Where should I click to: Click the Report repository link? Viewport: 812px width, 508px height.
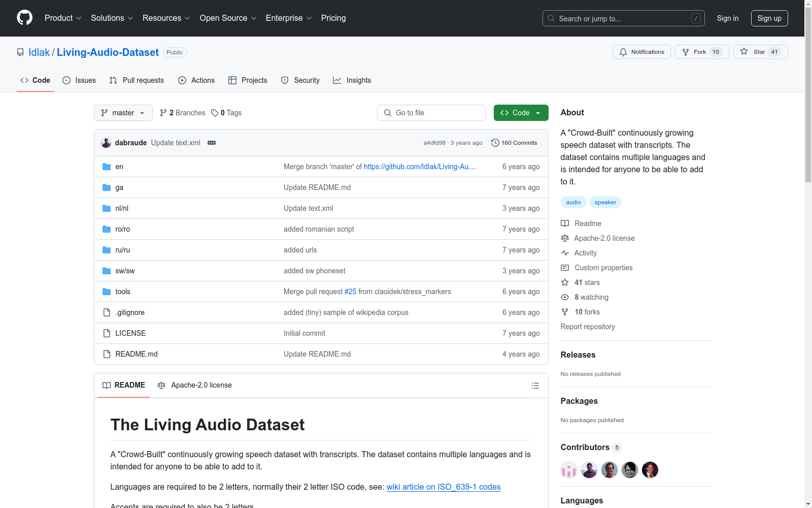[588, 327]
